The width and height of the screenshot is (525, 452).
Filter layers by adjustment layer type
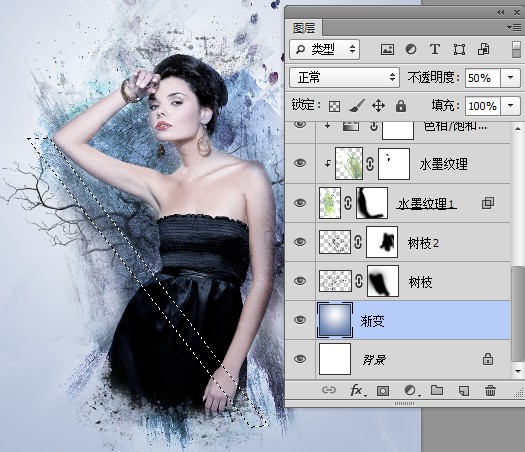tap(411, 50)
